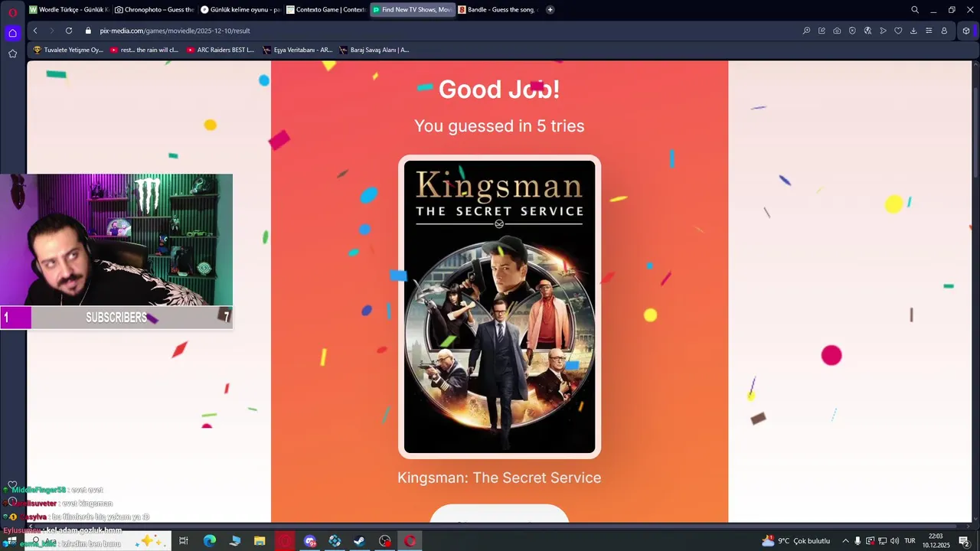Open Task View in the taskbar

click(x=184, y=541)
